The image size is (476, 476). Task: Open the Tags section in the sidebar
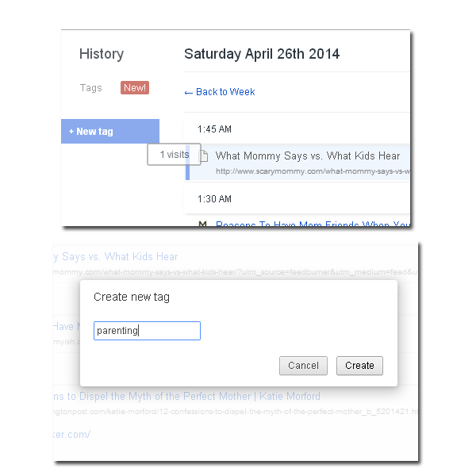click(x=91, y=88)
